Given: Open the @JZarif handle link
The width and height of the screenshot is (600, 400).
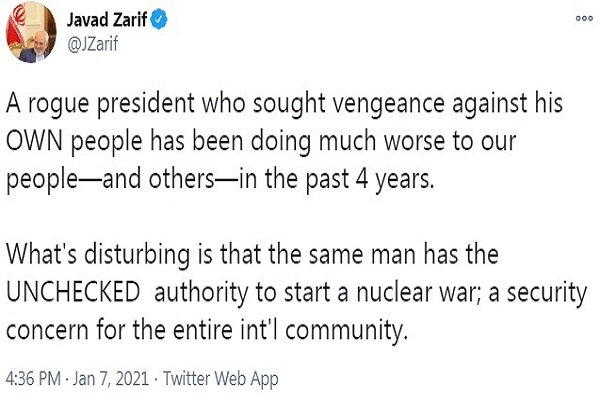Looking at the screenshot, I should (93, 44).
